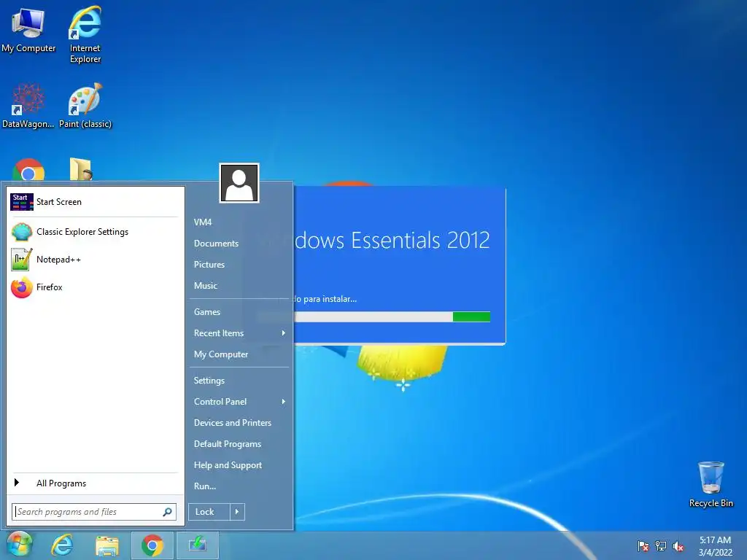Click the Action Center flag tray icon
This screenshot has height=560, width=747.
point(643,546)
